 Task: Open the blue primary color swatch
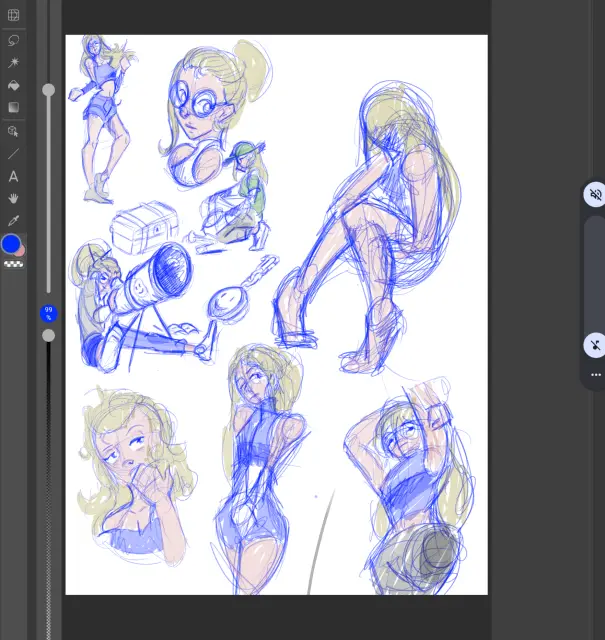tap(11, 244)
